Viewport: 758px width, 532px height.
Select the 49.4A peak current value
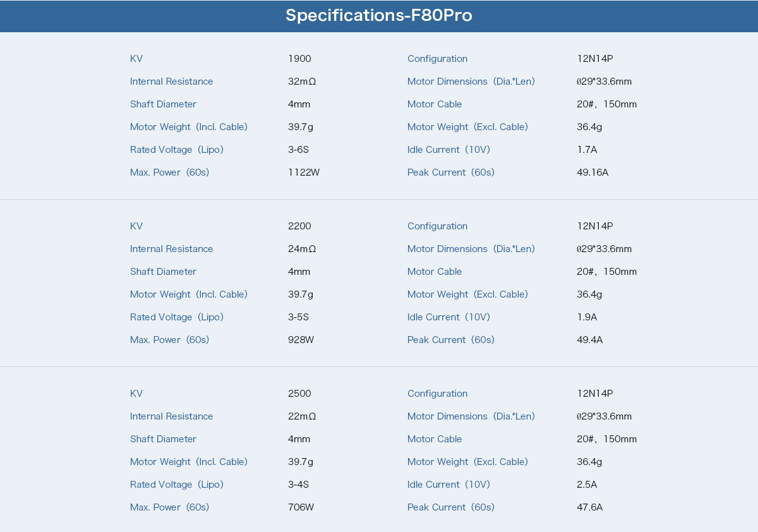pyautogui.click(x=589, y=340)
